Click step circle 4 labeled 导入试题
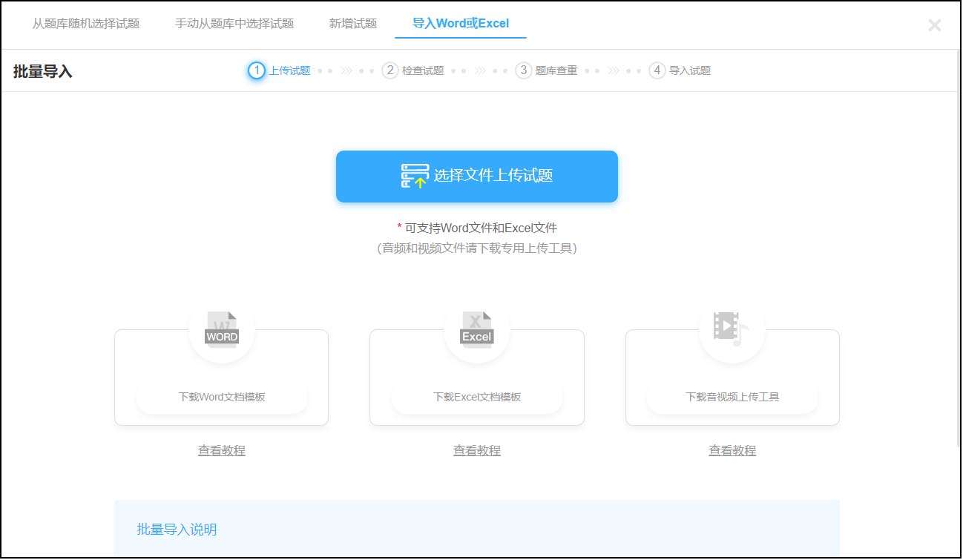Image resolution: width=963 pixels, height=560 pixels. [x=657, y=70]
